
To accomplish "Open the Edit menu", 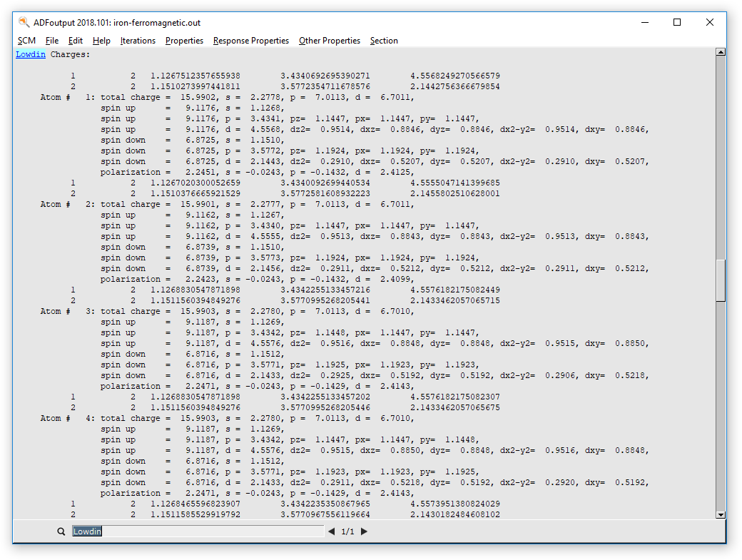I will (x=75, y=41).
